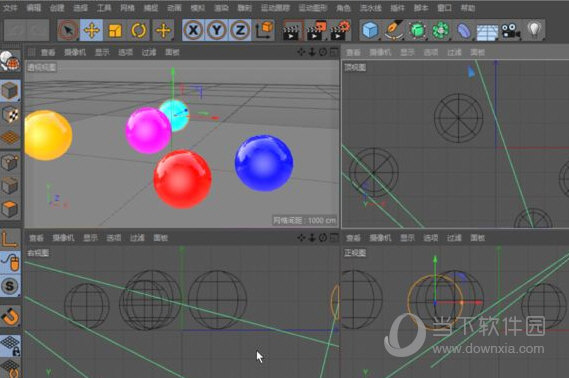Click the Make Editable icon

point(10,61)
